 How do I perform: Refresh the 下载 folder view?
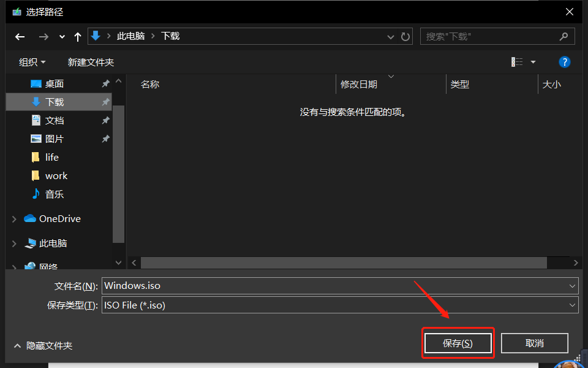(x=405, y=37)
